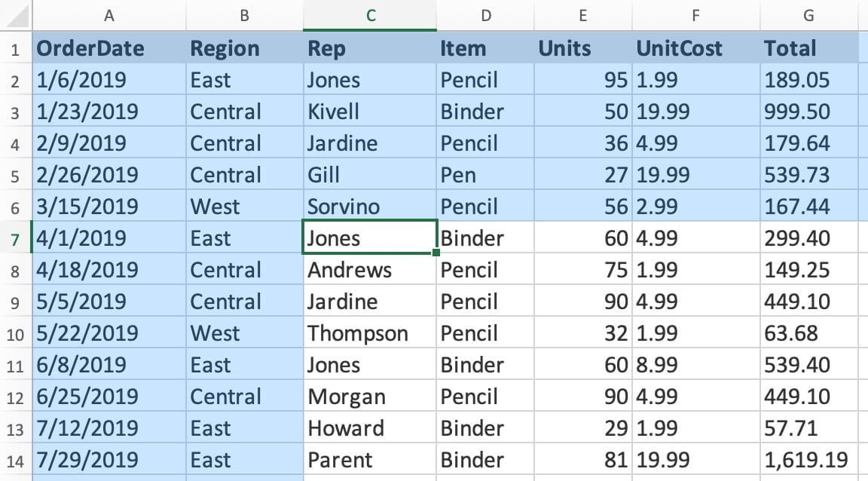Click the OrderDate header cell

pos(109,49)
